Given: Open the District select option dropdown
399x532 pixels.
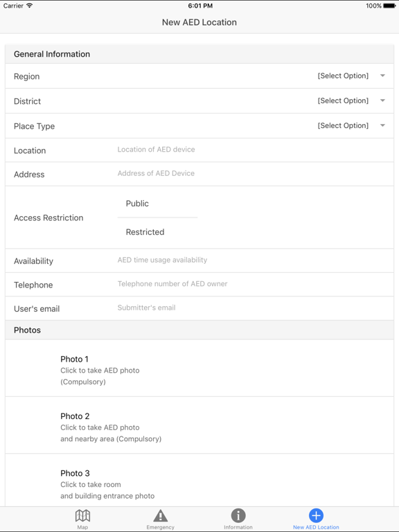Looking at the screenshot, I should 351,100.
